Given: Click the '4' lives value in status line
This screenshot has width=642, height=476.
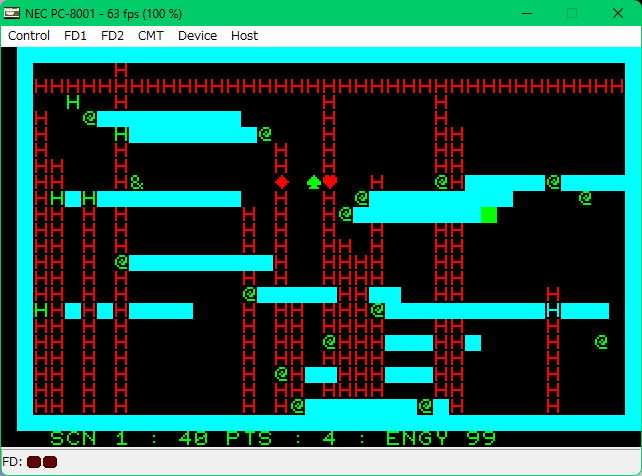Looking at the screenshot, I should click(329, 438).
